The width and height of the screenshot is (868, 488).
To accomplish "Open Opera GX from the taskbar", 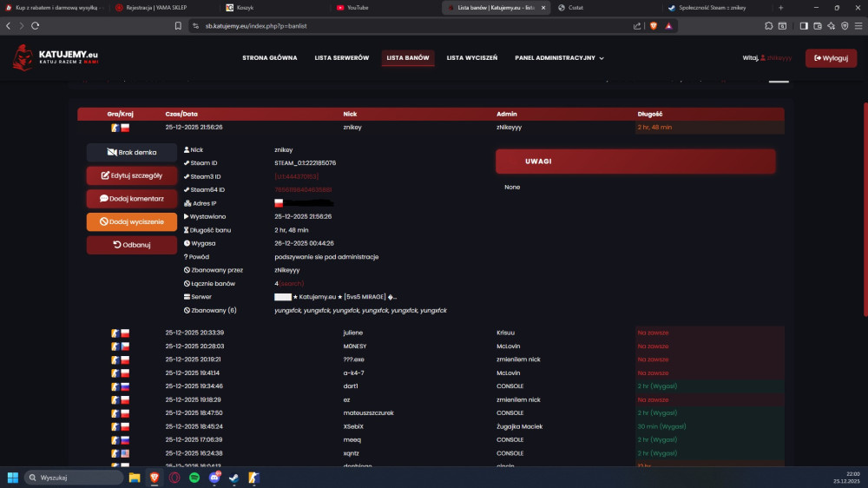I will (x=174, y=478).
